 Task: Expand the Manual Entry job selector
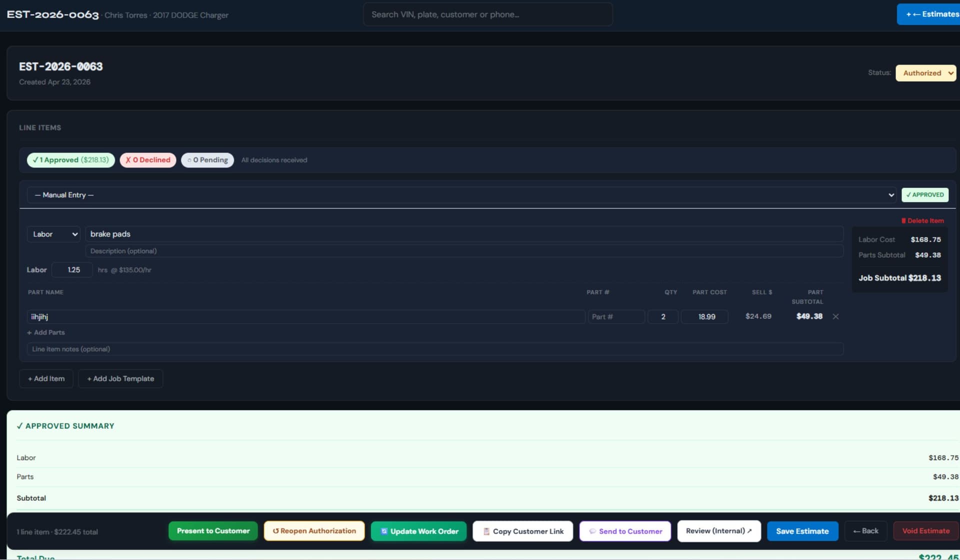(461, 195)
